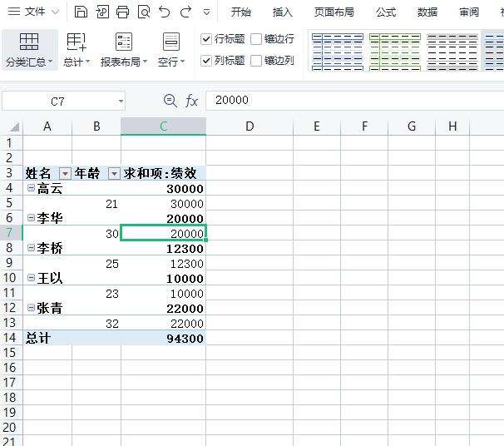Open the 姓名 filter dropdown in the pivot table
The image size is (504, 446).
(65, 174)
